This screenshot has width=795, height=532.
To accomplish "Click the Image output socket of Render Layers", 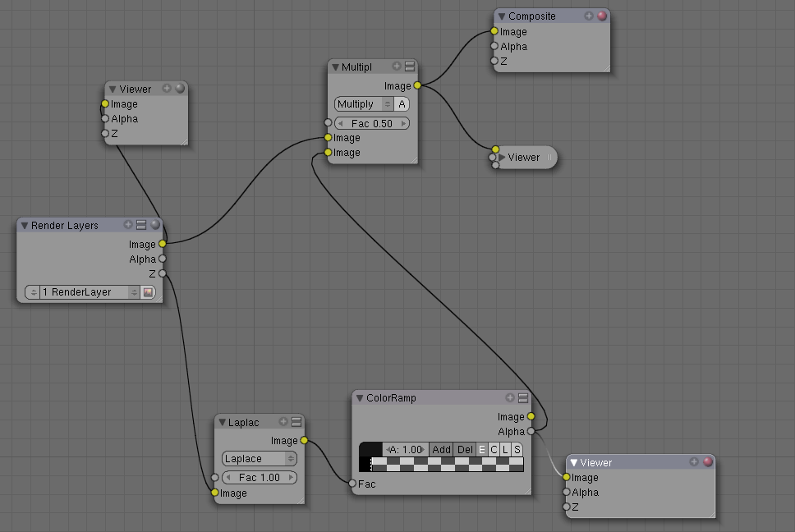I will (x=163, y=244).
